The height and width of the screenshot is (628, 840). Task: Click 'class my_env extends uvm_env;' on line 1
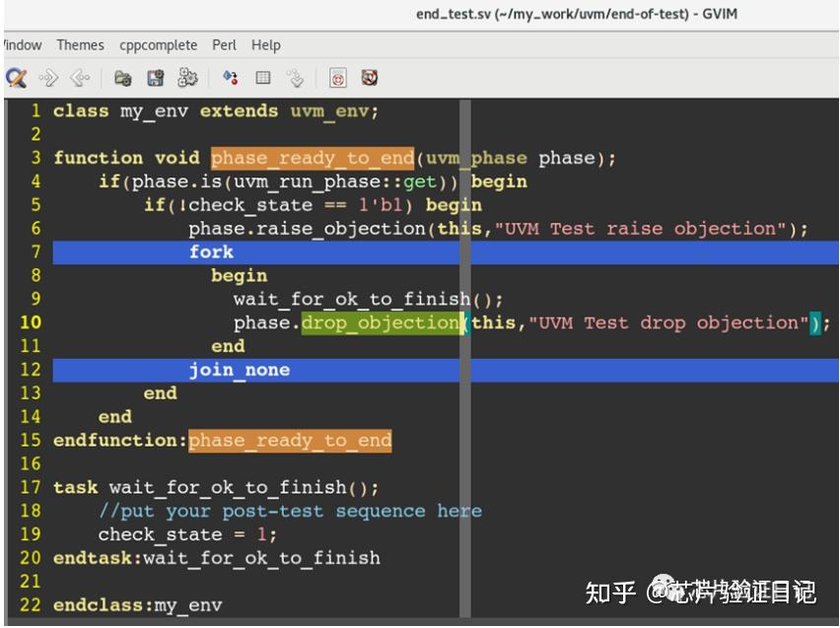coord(216,111)
